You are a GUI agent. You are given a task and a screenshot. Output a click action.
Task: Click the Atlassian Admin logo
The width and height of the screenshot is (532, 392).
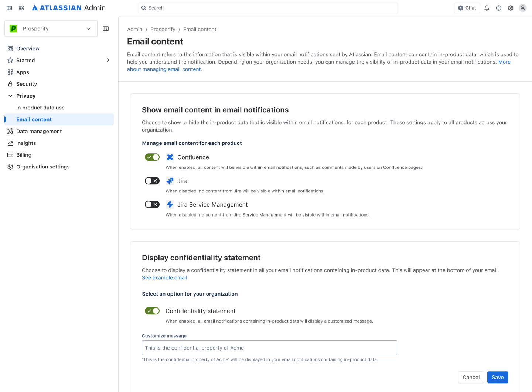(69, 8)
